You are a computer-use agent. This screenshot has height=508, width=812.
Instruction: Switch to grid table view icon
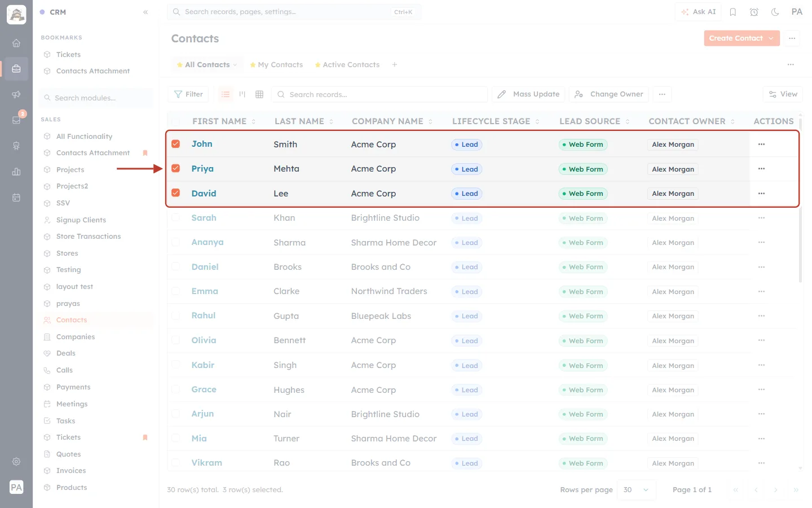click(259, 94)
